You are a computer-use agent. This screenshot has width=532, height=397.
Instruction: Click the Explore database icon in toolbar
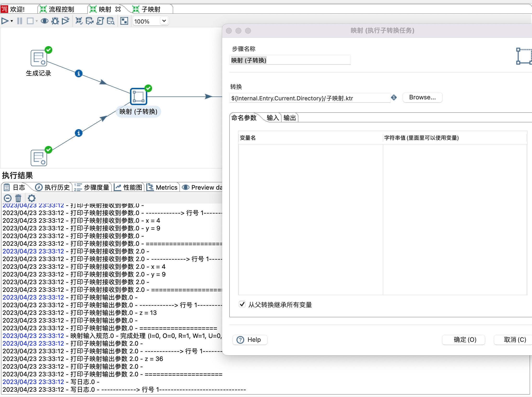click(x=111, y=21)
